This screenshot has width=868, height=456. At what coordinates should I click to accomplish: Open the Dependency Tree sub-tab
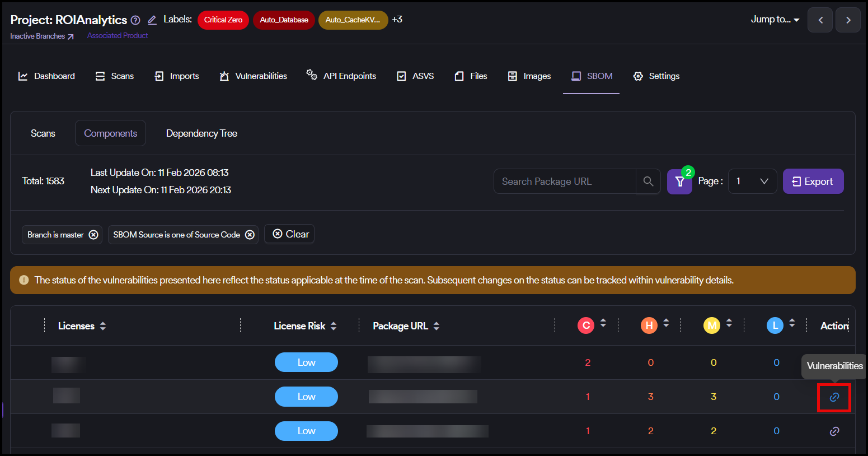pyautogui.click(x=201, y=133)
